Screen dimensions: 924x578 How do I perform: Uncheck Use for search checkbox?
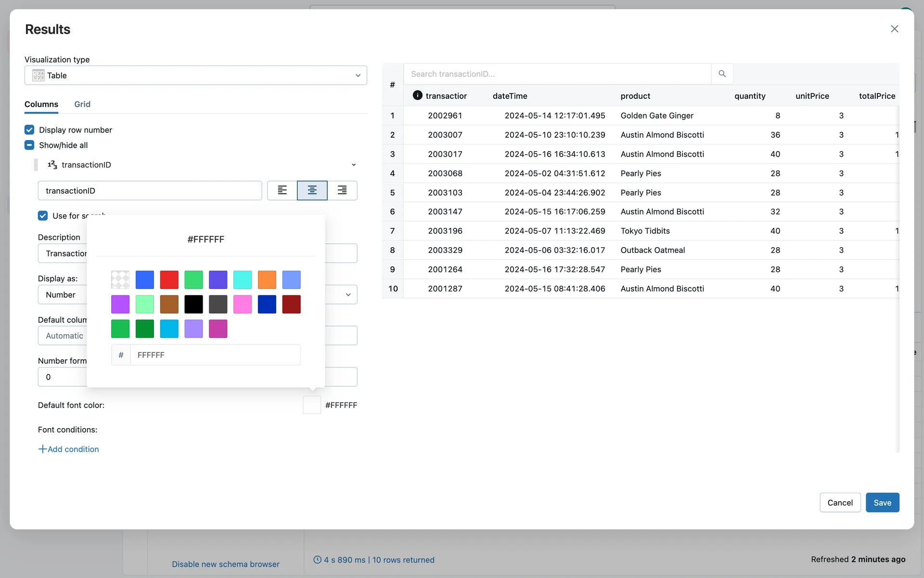pos(43,215)
